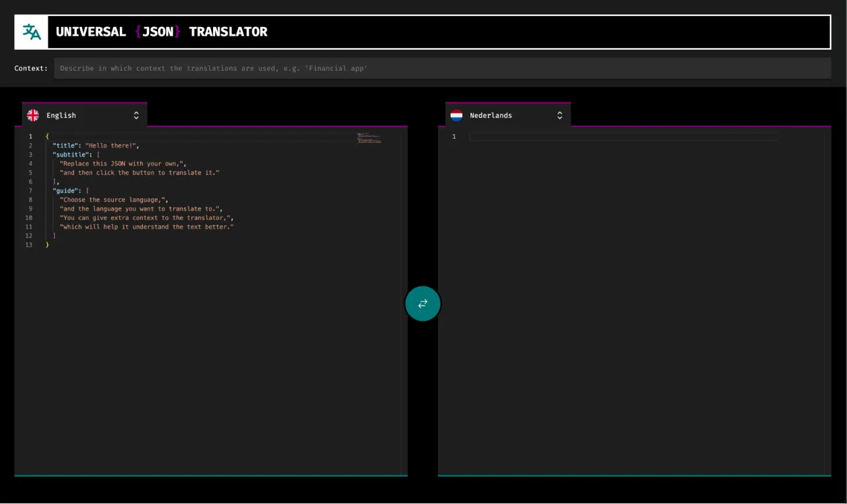Click closing brace on line 13
Screen dimensions: 847x504
pyautogui.click(x=47, y=245)
